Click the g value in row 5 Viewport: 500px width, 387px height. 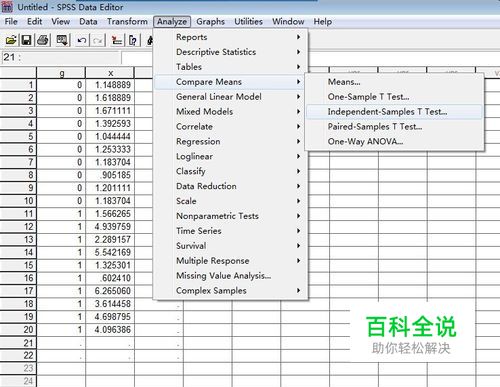(61, 136)
